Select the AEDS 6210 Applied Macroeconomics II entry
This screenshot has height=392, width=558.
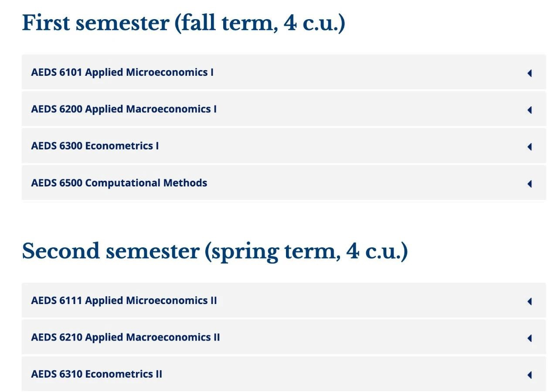(x=126, y=337)
